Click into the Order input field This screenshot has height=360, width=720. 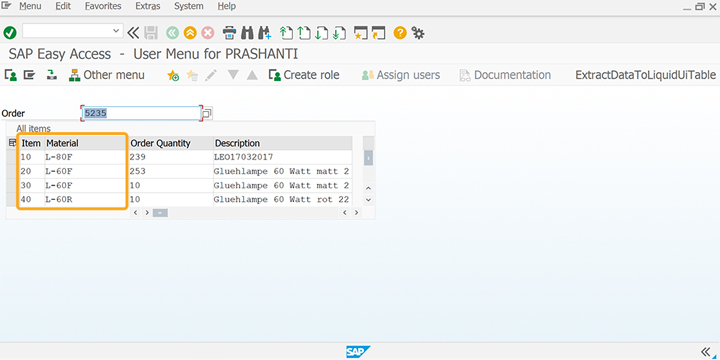(x=141, y=113)
